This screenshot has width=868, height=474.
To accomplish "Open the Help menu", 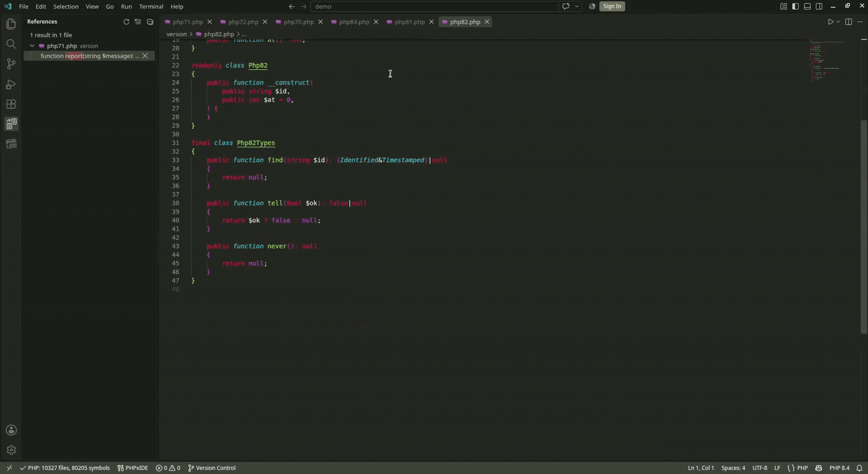I will [177, 7].
